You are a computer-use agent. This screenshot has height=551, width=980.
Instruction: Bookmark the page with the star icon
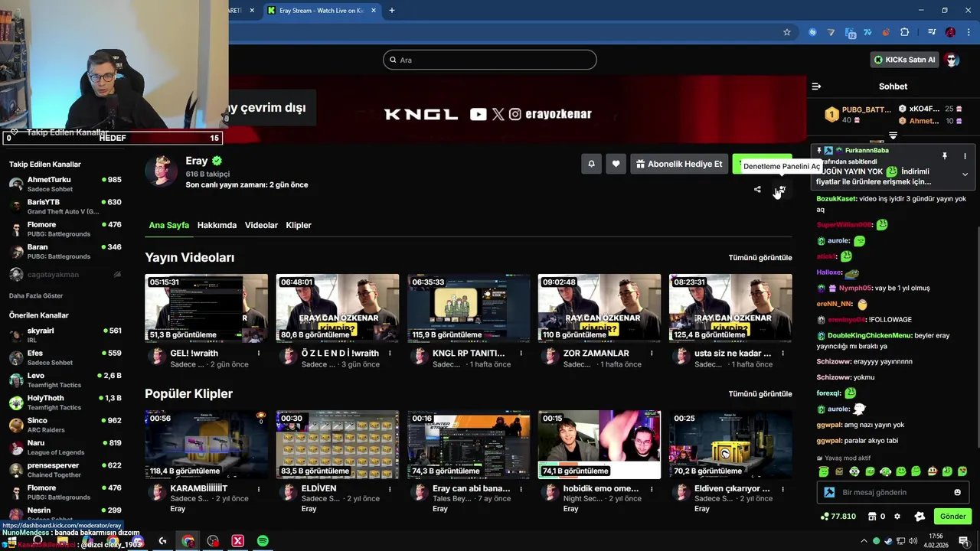786,32
